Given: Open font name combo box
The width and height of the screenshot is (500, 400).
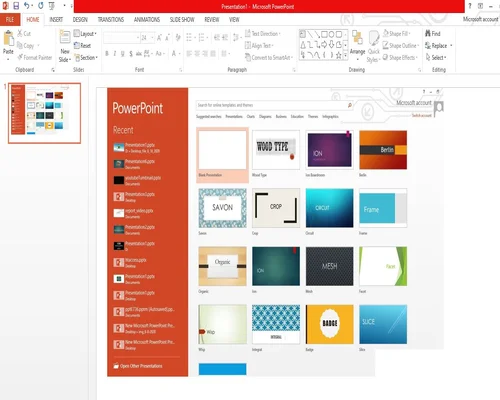Looking at the screenshot, I should [121, 38].
